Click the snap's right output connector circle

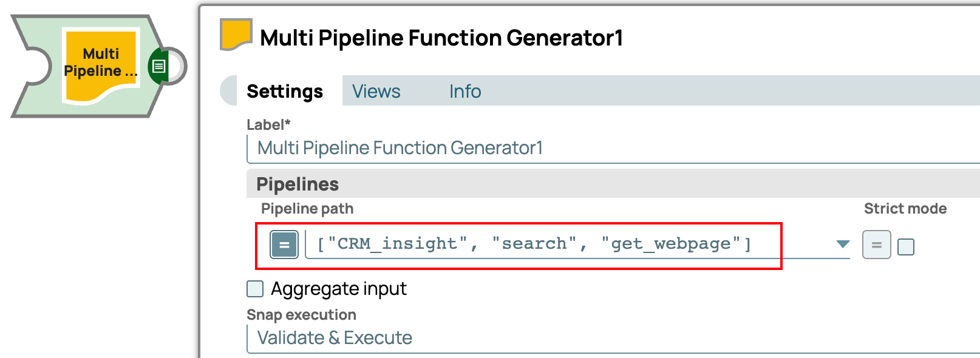(176, 66)
